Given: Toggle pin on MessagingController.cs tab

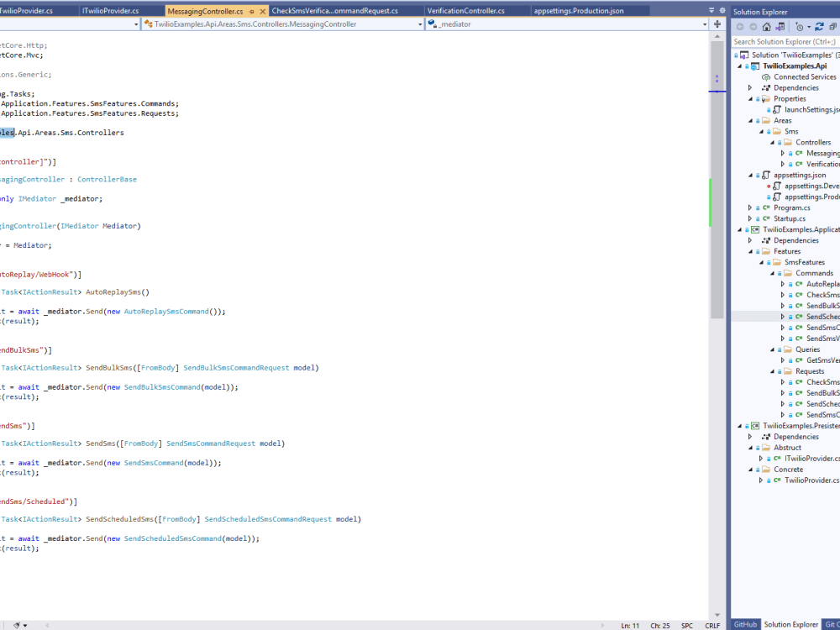Looking at the screenshot, I should tap(252, 11).
